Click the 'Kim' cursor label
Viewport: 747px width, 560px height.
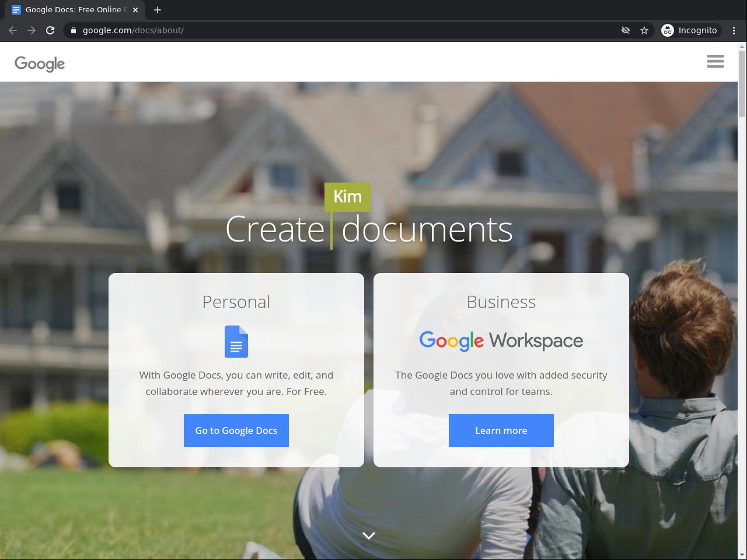[x=348, y=197]
